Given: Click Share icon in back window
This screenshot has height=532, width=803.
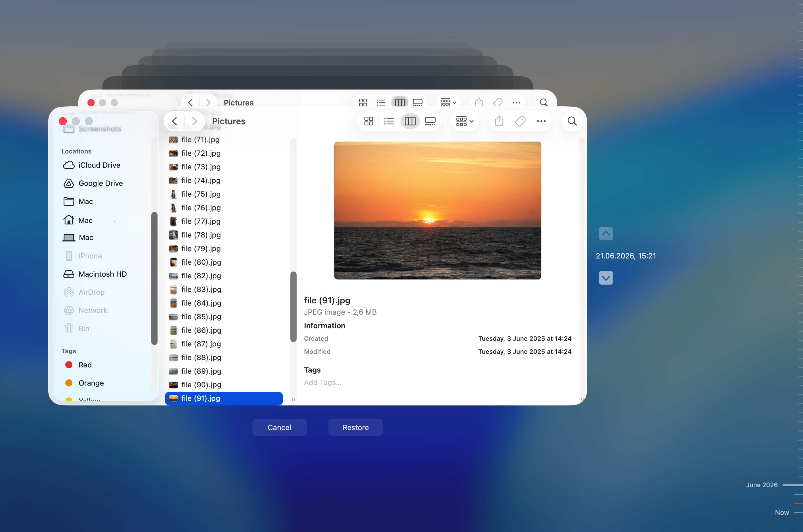Looking at the screenshot, I should [x=479, y=102].
